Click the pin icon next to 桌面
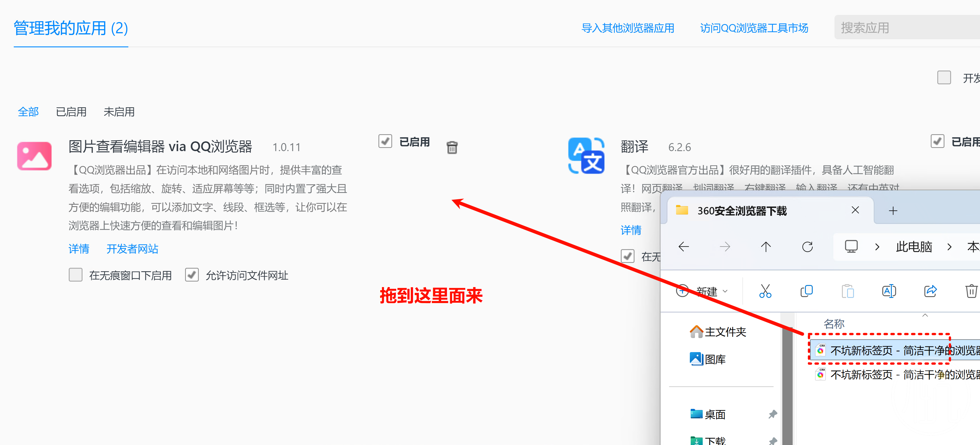The image size is (980, 445). click(x=773, y=414)
